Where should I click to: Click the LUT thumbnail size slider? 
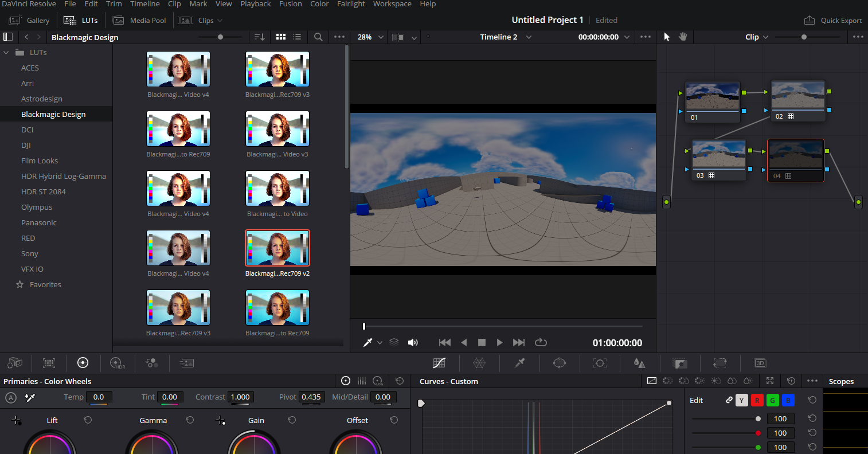point(220,37)
